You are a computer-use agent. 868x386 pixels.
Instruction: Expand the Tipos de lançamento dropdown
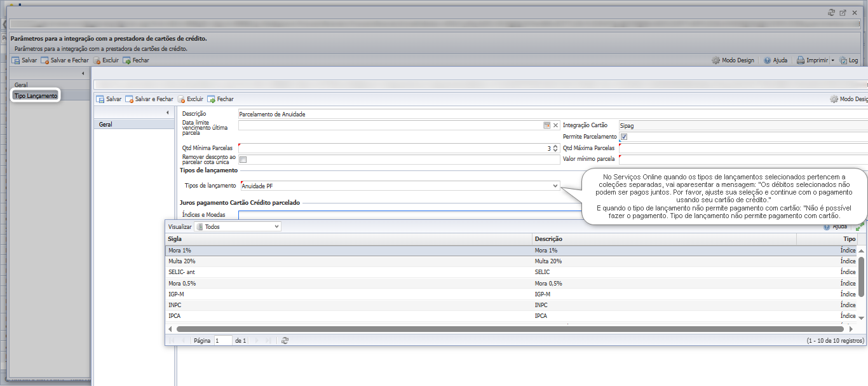point(555,186)
